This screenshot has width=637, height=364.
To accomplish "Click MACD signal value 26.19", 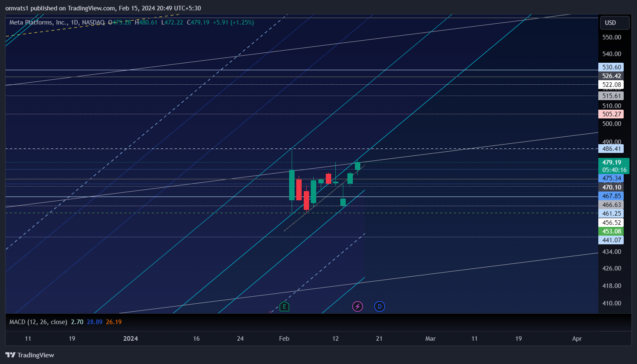I will 114,322.
